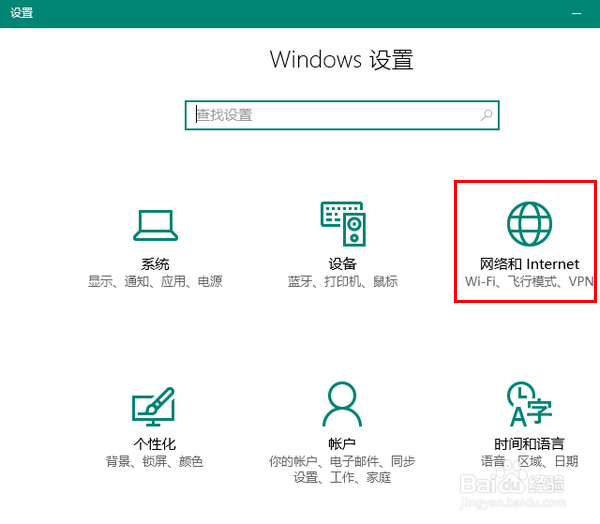
Task: Select the 个性化 title label
Action: [x=155, y=444]
